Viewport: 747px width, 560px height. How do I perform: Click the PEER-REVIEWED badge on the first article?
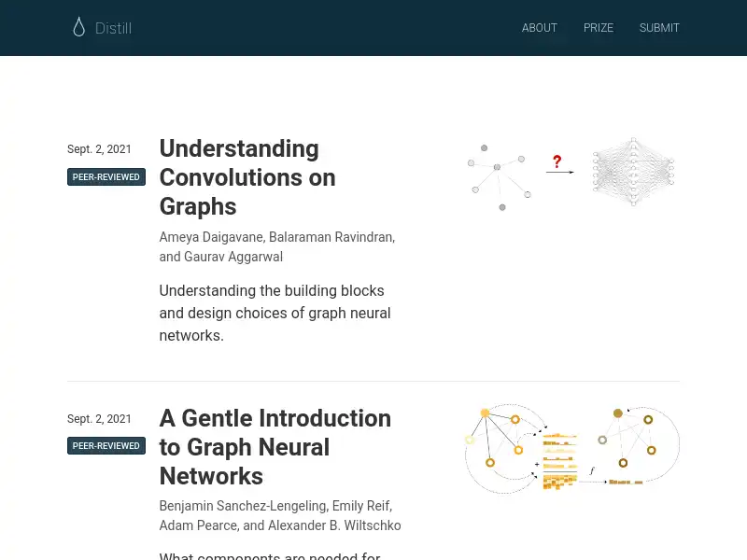[x=106, y=176]
